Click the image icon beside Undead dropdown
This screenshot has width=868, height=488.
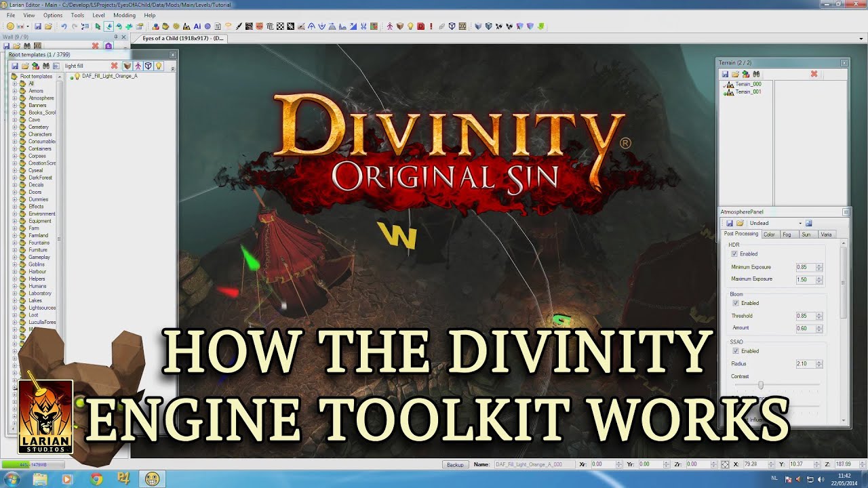(x=809, y=223)
